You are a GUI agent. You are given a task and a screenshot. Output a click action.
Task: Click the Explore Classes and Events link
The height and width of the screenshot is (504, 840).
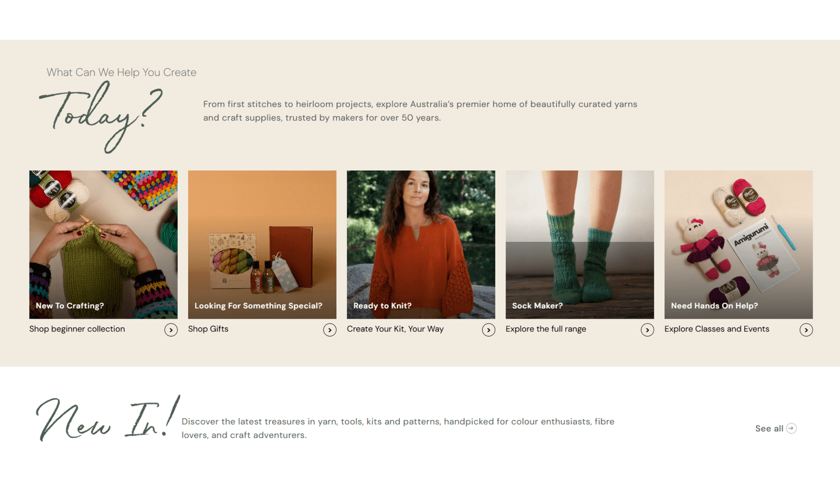coord(717,329)
